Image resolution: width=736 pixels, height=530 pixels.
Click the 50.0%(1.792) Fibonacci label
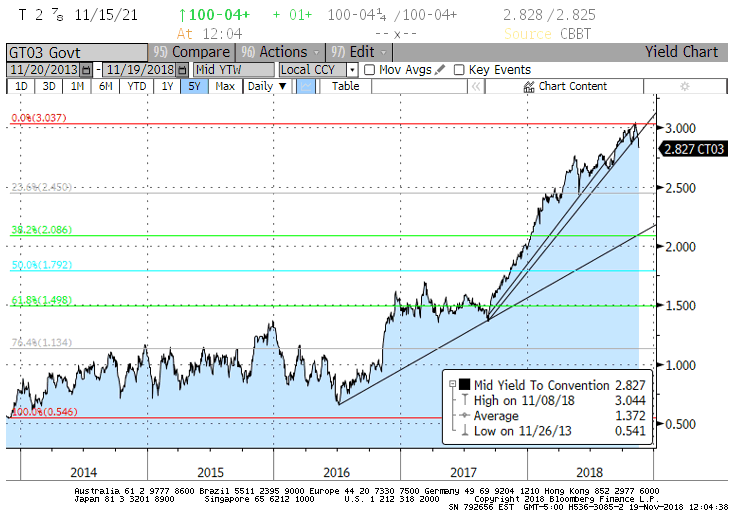[42, 265]
